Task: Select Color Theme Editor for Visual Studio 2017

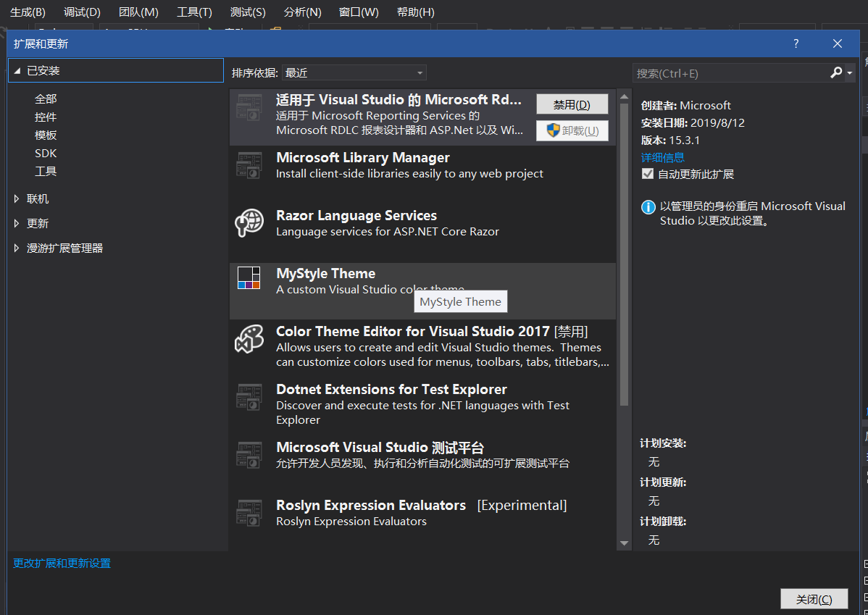Action: coord(412,331)
